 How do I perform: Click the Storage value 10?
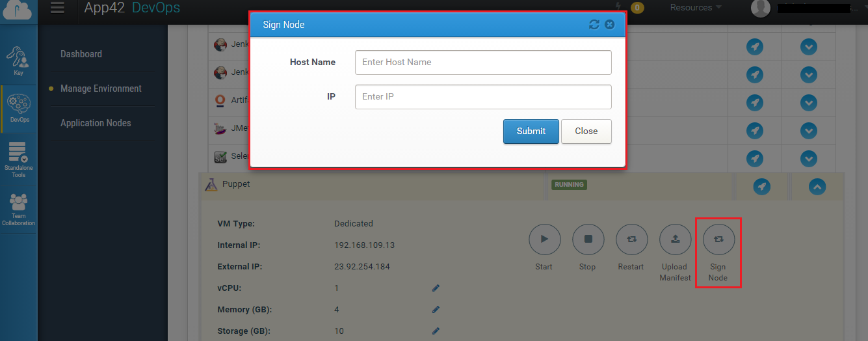pyautogui.click(x=339, y=331)
